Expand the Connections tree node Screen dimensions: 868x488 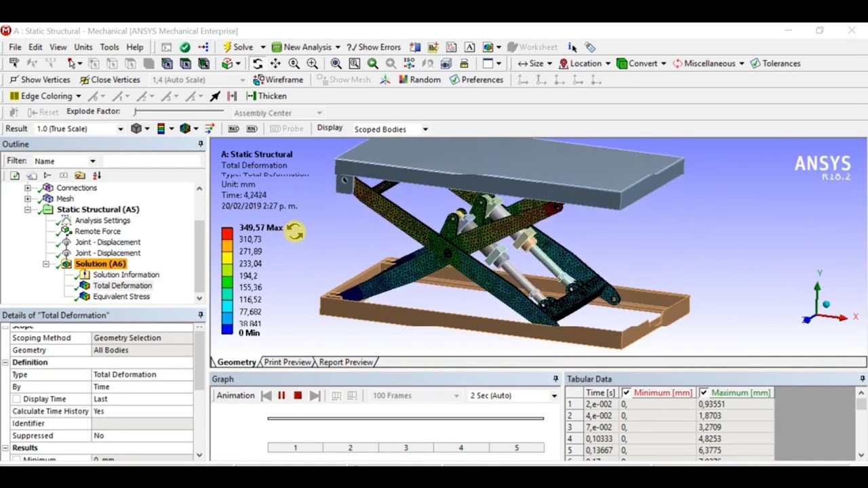[27, 188]
